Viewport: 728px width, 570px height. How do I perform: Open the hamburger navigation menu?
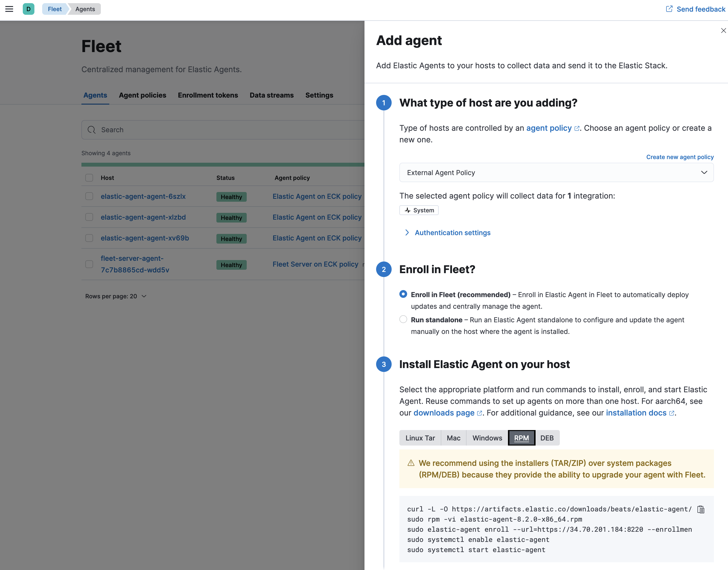coord(9,9)
